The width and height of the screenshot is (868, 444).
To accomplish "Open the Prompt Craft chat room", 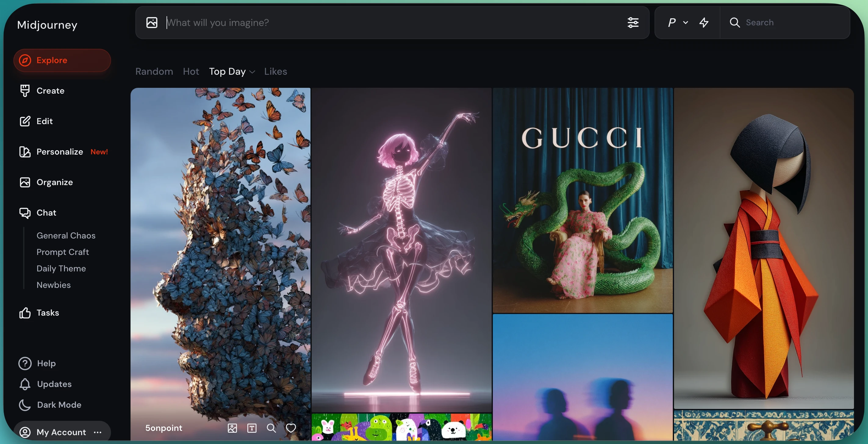I will tap(63, 252).
